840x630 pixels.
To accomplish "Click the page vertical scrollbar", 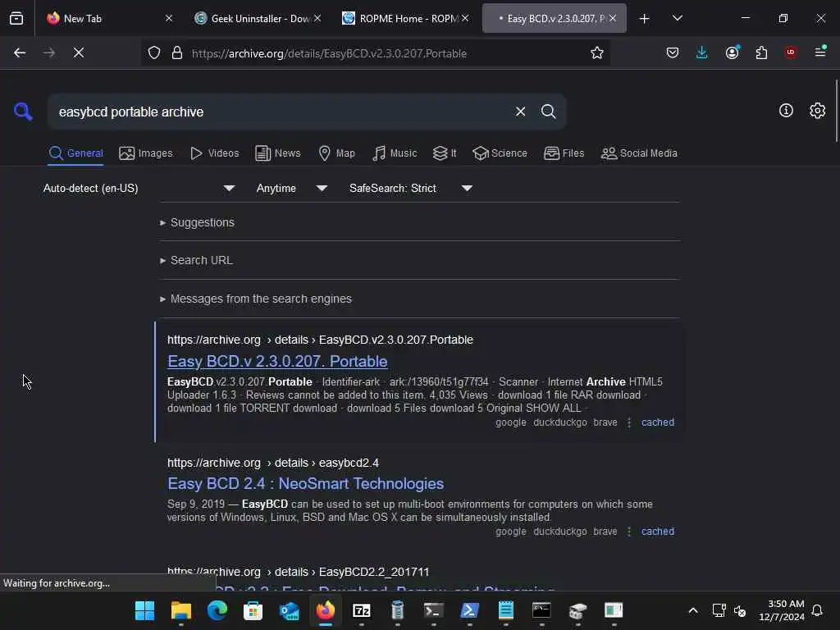I will (836, 111).
